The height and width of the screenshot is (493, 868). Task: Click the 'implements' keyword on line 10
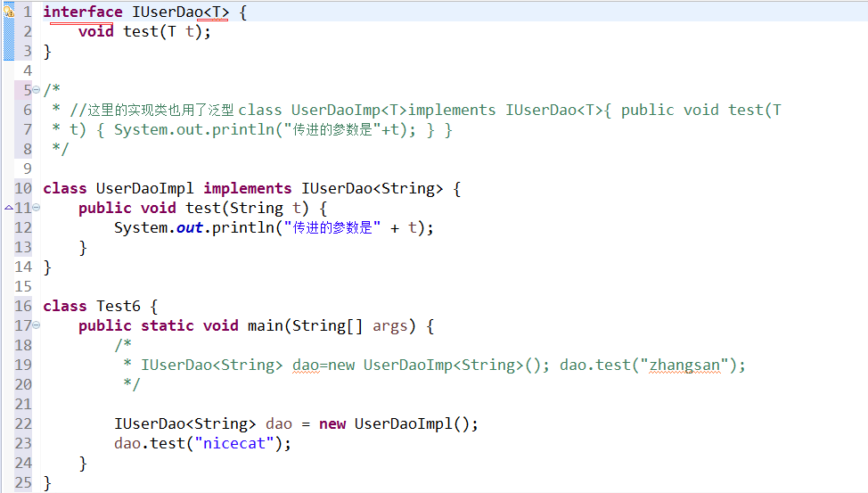pos(247,188)
